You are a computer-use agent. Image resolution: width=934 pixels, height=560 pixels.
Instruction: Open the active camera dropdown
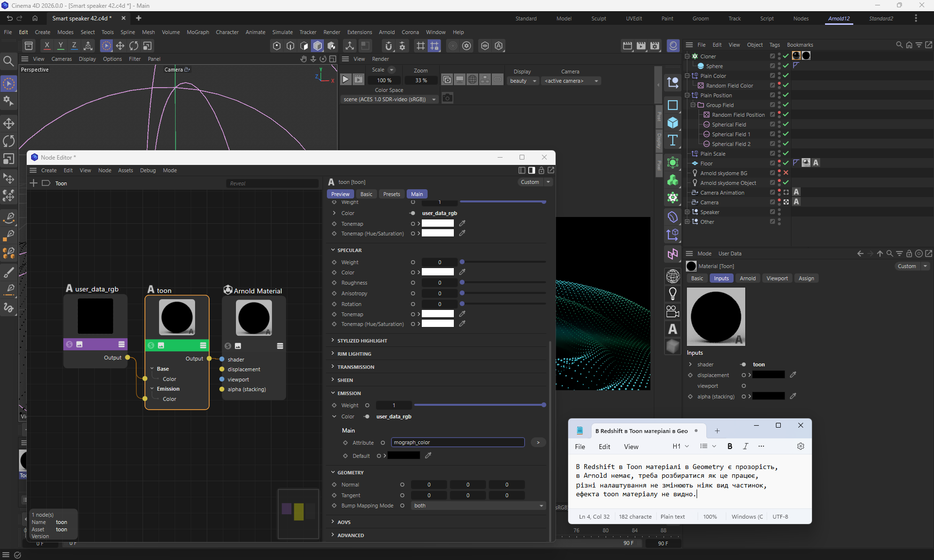[571, 81]
